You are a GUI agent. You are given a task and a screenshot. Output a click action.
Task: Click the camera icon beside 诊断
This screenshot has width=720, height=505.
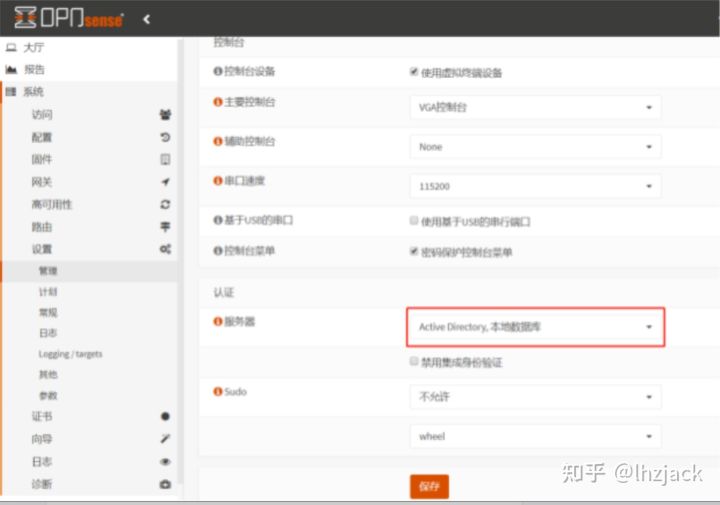point(165,484)
